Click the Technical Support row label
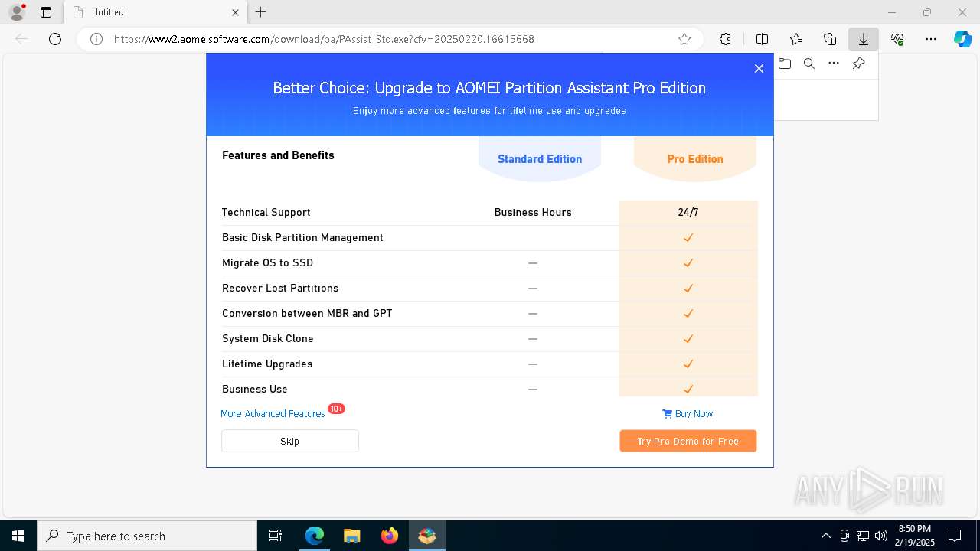 point(266,212)
